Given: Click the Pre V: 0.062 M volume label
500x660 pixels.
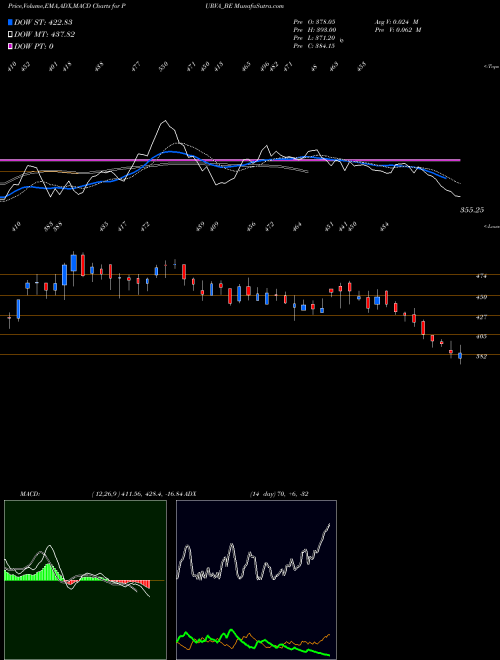Looking at the screenshot, I should click(397, 30).
